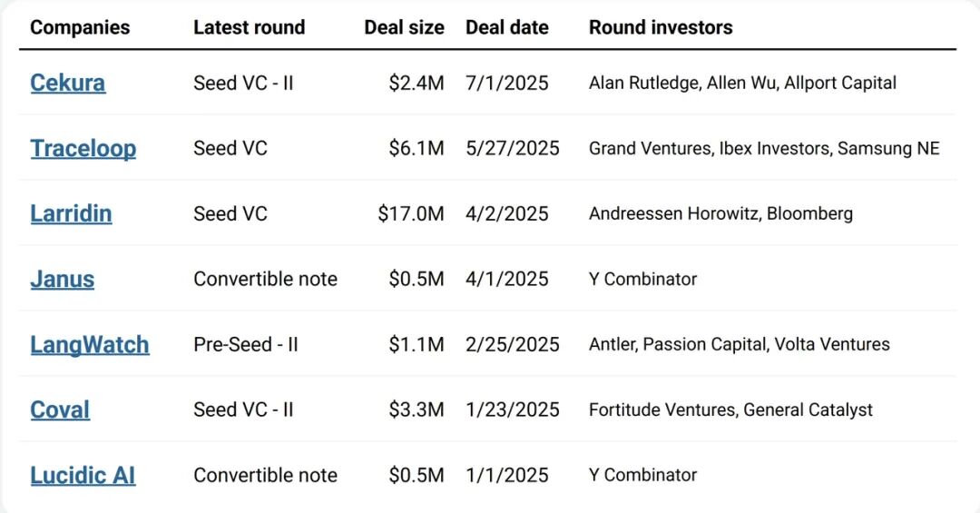
Task: Open the Cekura company link
Action: pos(67,83)
